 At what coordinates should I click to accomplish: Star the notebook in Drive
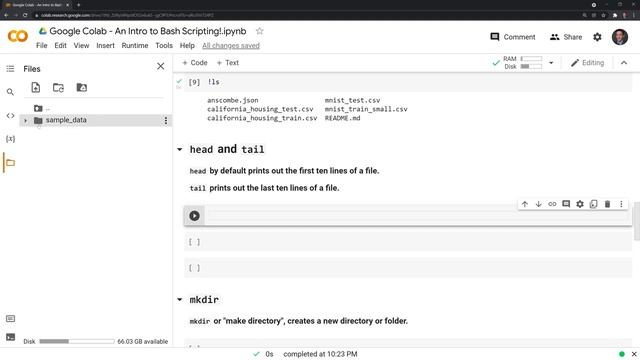(260, 31)
